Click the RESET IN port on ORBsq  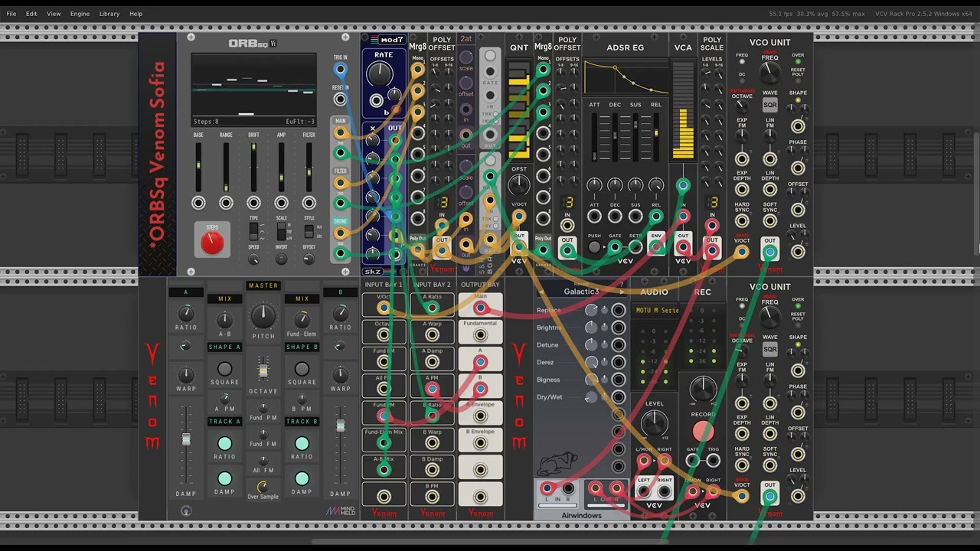(340, 99)
